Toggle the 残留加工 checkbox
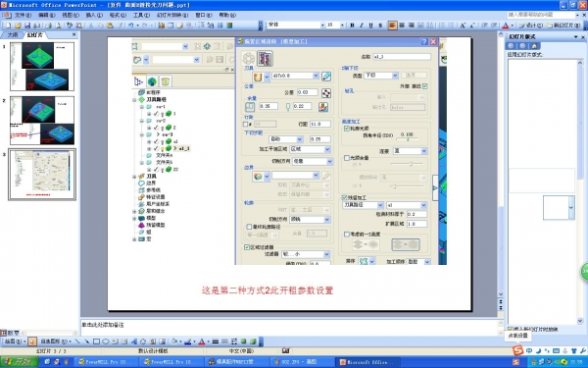Viewport: 588px width, 368px height. pos(344,197)
